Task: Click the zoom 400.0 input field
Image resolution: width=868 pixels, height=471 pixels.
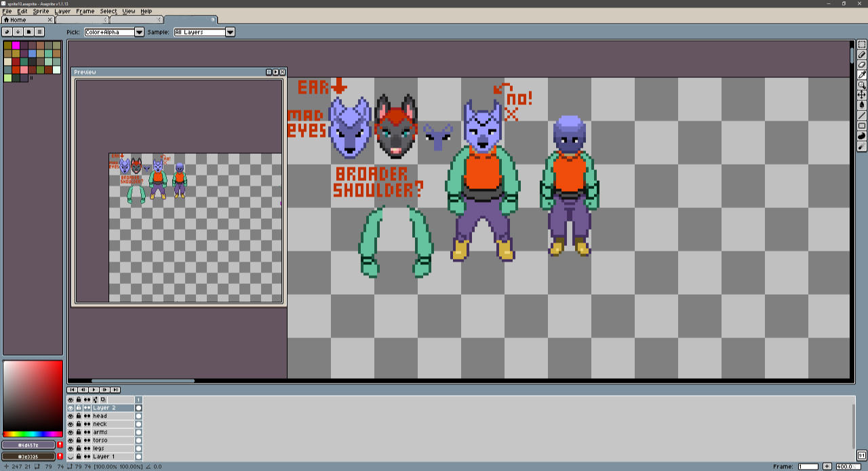Action: (848, 466)
